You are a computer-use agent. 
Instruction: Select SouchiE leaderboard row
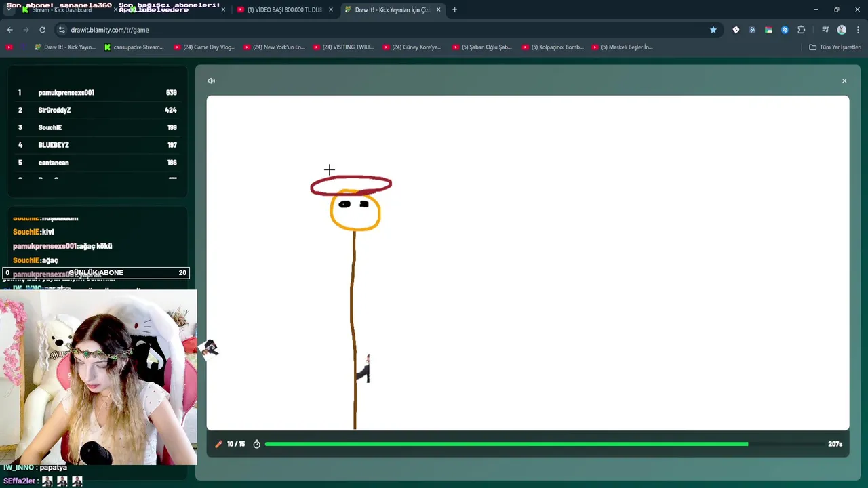click(x=98, y=127)
